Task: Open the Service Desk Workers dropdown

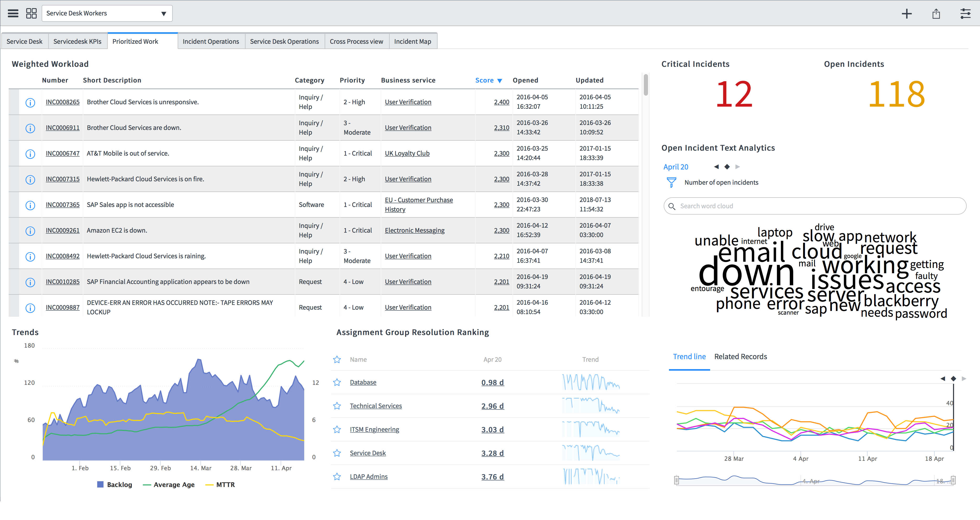Action: tap(107, 13)
